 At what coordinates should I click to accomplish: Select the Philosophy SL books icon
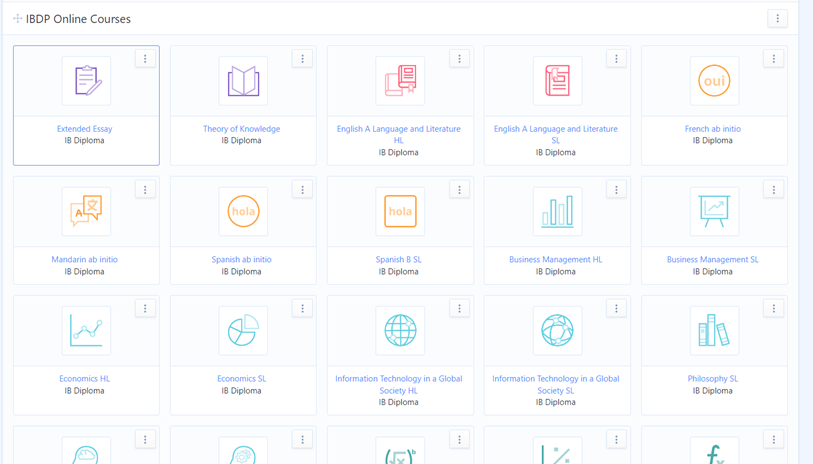click(714, 331)
